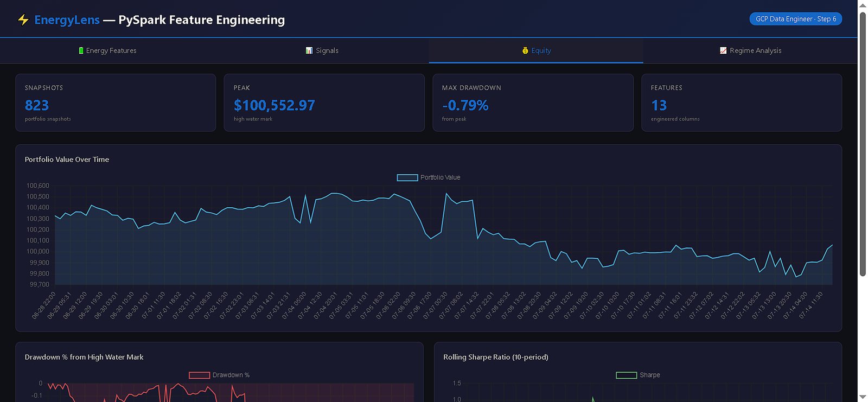Click the snapshots value 823
The height and width of the screenshot is (402, 868).
(37, 105)
